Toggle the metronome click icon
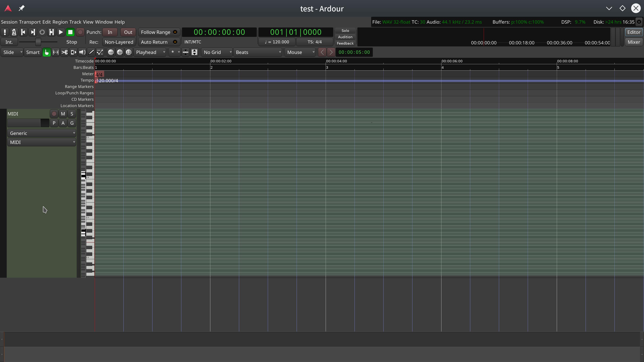644x362 pixels. 14,32
